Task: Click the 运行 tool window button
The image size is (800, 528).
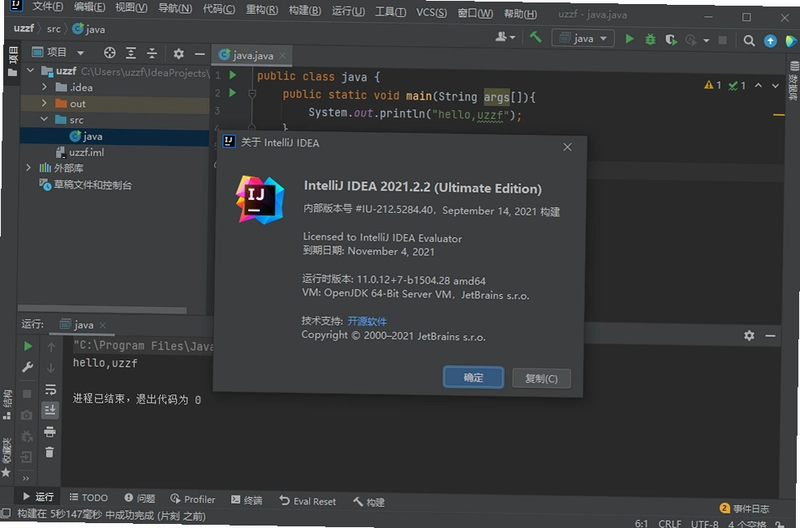Action: point(38,496)
